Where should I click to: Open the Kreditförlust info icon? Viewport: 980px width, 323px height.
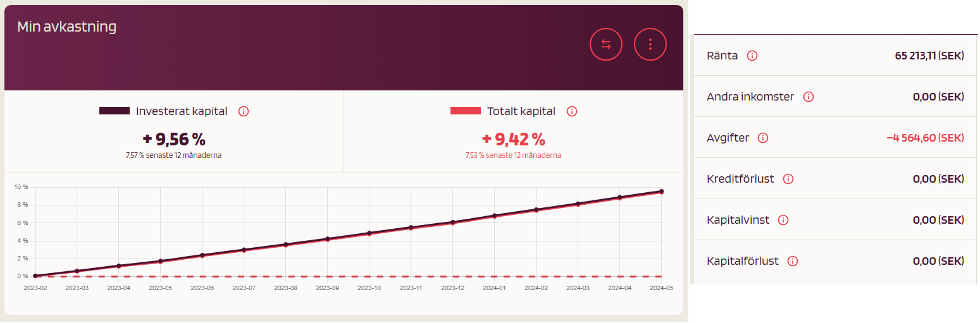(x=788, y=179)
